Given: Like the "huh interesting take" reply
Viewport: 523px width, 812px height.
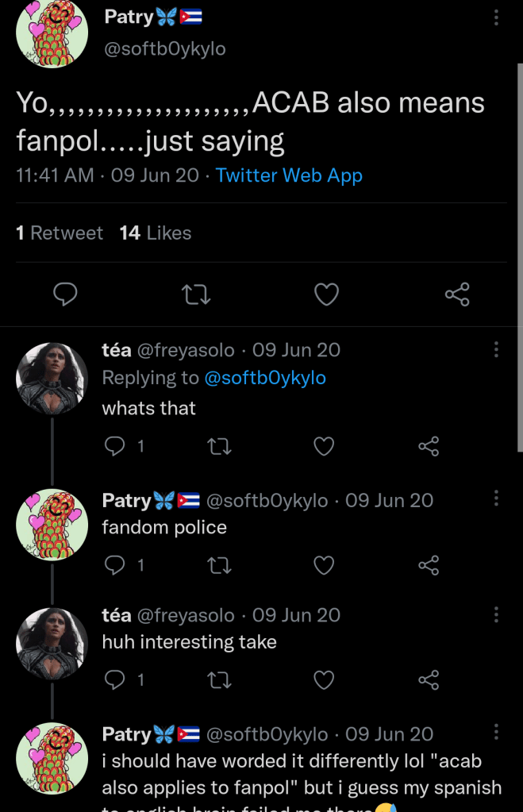Looking at the screenshot, I should 324,680.
